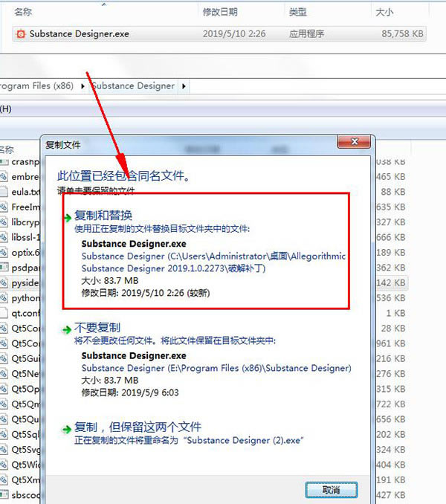Viewport: 446px width, 504px height.
Task: Click green arrow beside 不要复制
Action: click(x=66, y=330)
